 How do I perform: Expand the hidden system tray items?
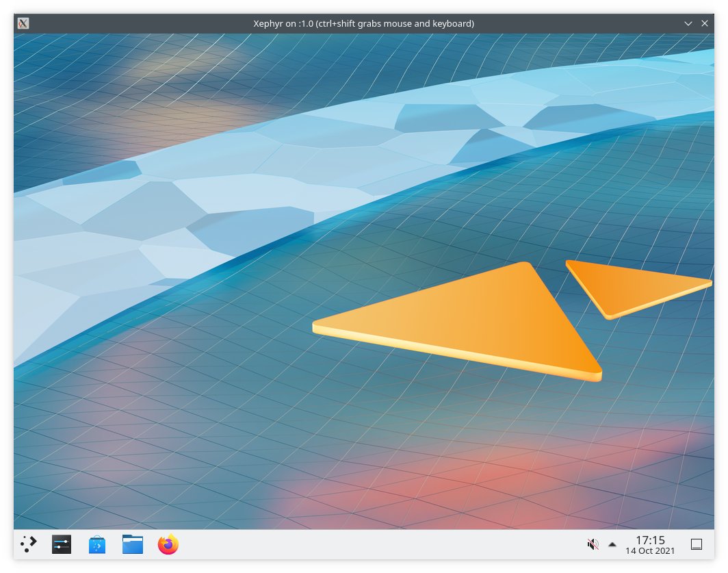click(x=611, y=544)
